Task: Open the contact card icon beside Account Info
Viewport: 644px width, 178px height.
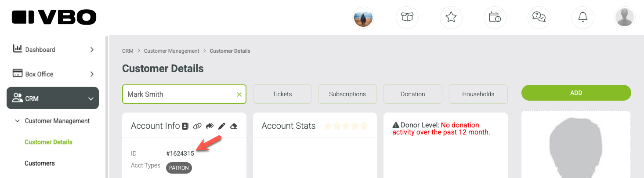Action: pyautogui.click(x=185, y=126)
